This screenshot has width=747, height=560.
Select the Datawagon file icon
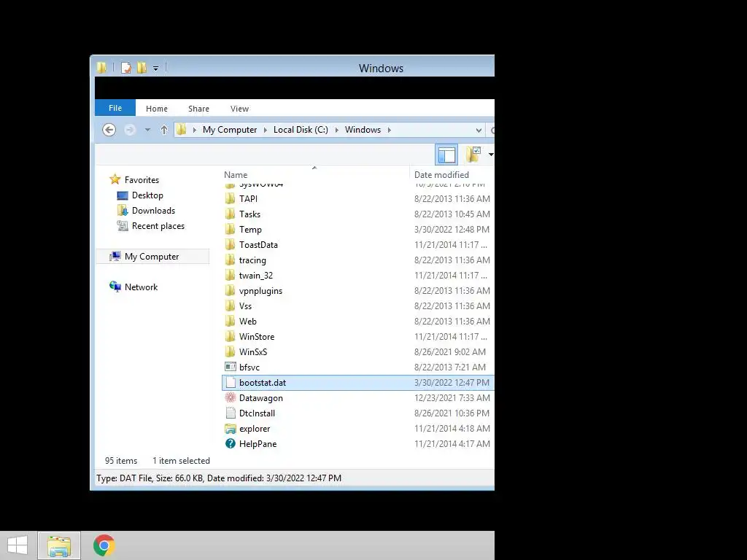230,397
